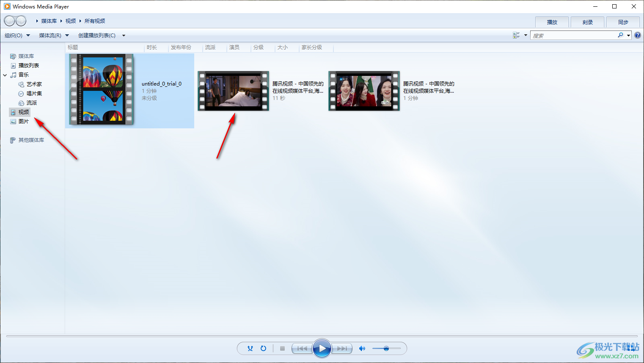
Task: Select 播放列表 in the navigation tree
Action: click(x=29, y=66)
